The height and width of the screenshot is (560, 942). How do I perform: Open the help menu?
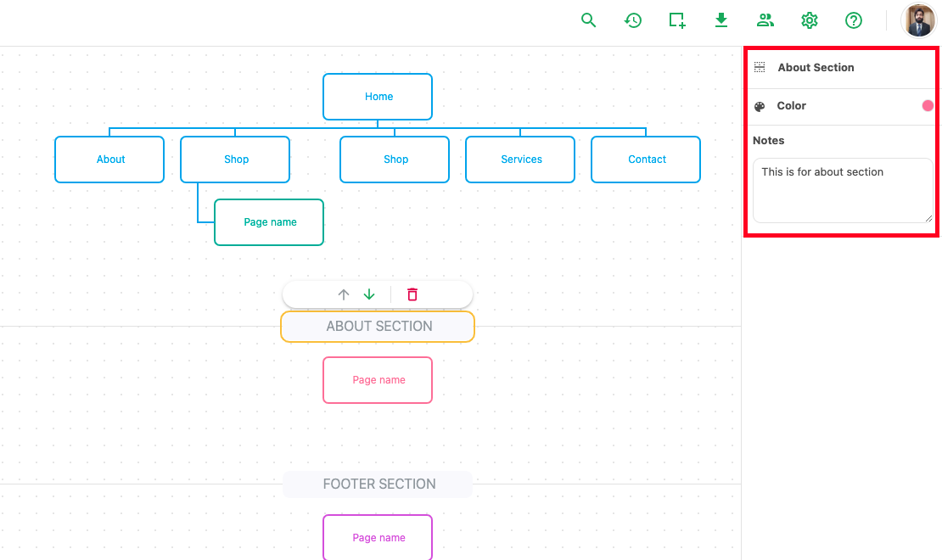pyautogui.click(x=853, y=20)
